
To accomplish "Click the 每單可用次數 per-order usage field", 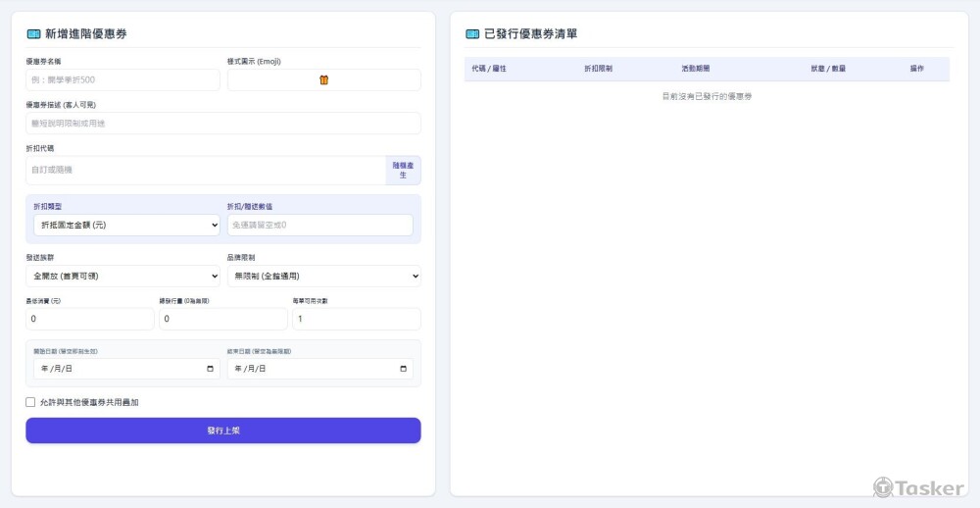I will pyautogui.click(x=357, y=319).
